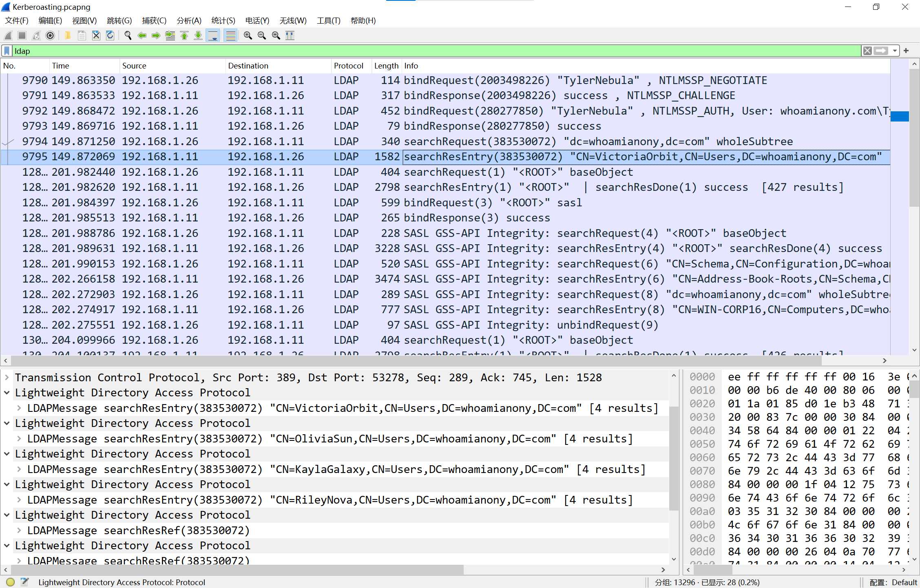Open capture options gear icon
The image size is (920, 588).
click(x=50, y=35)
